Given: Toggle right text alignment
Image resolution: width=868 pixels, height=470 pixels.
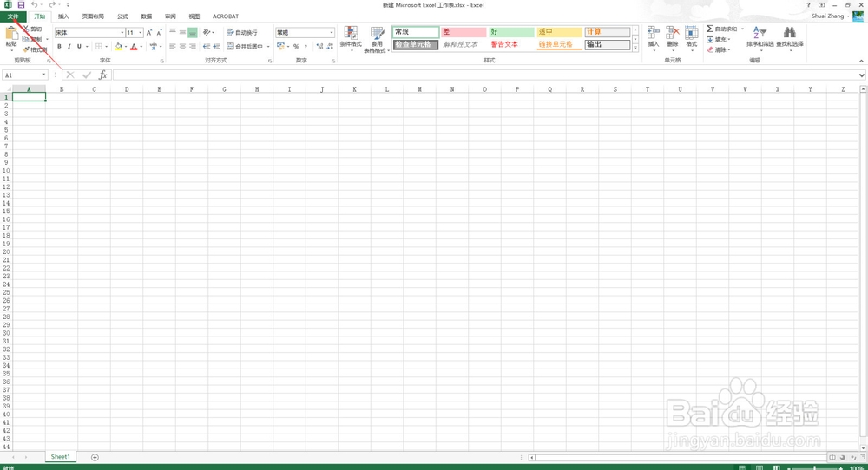Looking at the screenshot, I should pos(193,47).
